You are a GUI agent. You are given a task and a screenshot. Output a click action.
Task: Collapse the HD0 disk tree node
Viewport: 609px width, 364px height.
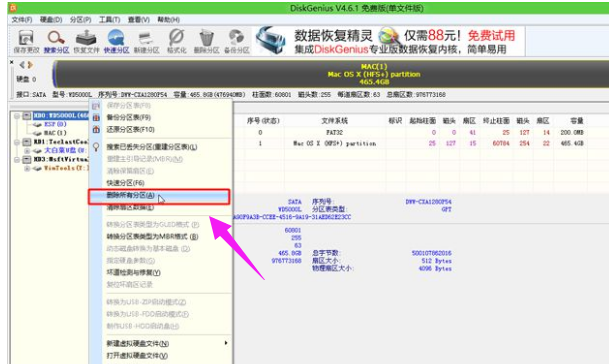click(x=17, y=116)
